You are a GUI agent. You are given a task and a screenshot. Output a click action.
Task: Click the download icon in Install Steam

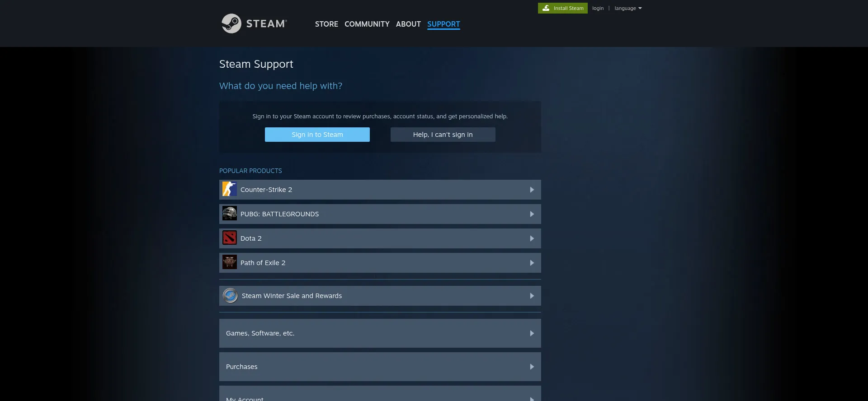click(x=546, y=8)
